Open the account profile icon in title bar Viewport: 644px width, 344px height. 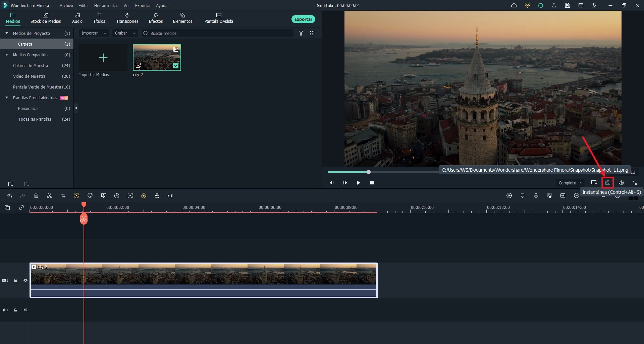[554, 5]
